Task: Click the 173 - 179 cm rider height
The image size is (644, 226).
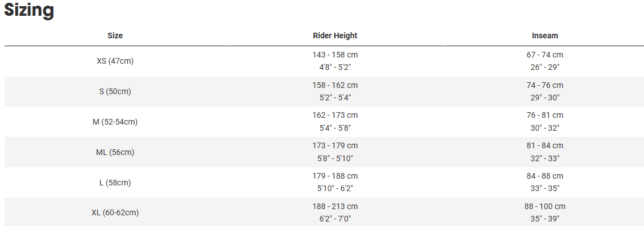Action: (335, 145)
